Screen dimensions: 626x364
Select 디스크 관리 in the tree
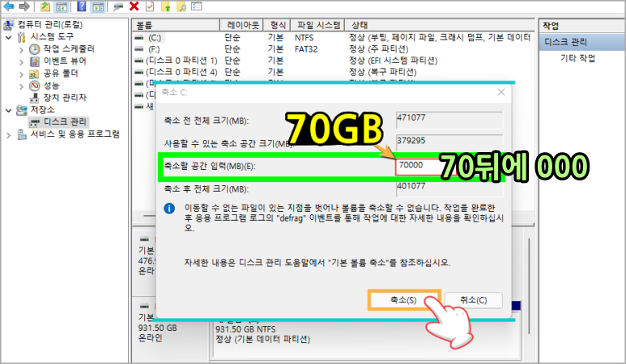point(65,122)
